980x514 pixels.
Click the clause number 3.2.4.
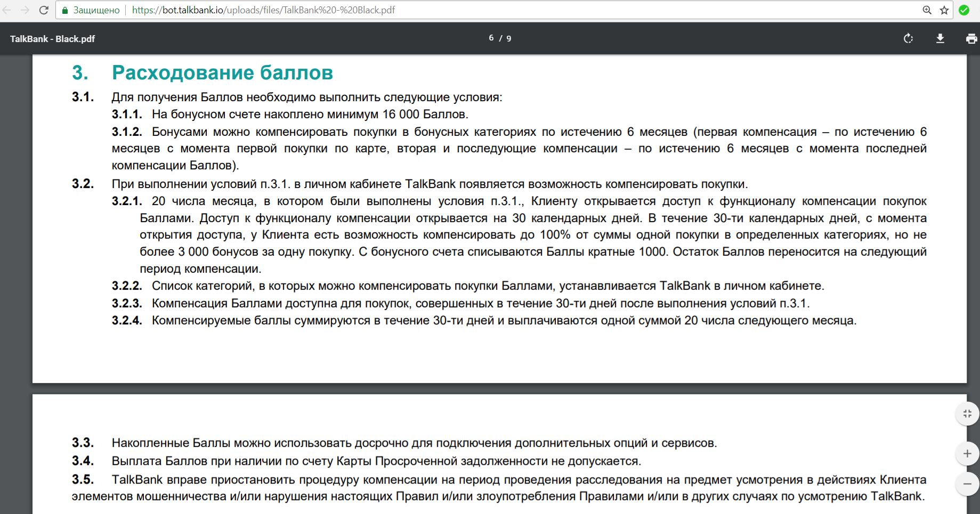[x=127, y=321]
